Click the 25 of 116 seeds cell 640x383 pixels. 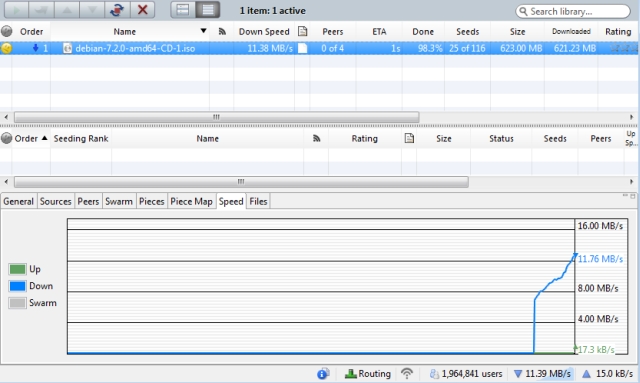pyautogui.click(x=467, y=48)
